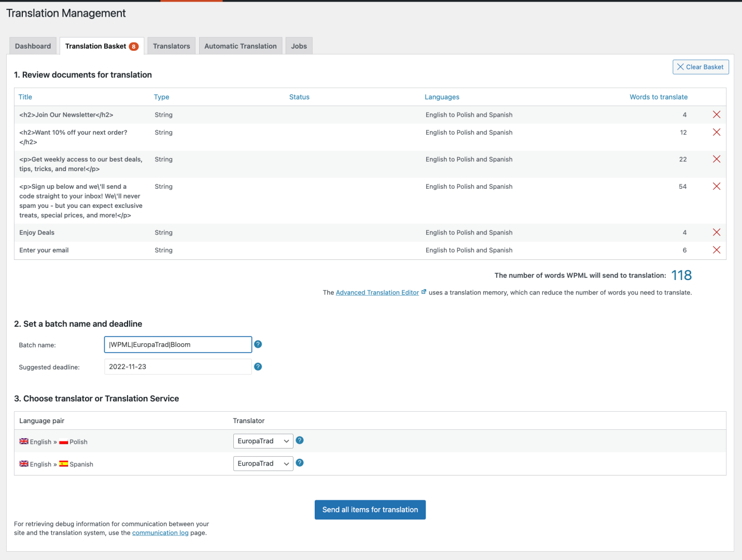
Task: Click the Status column header
Action: [299, 97]
